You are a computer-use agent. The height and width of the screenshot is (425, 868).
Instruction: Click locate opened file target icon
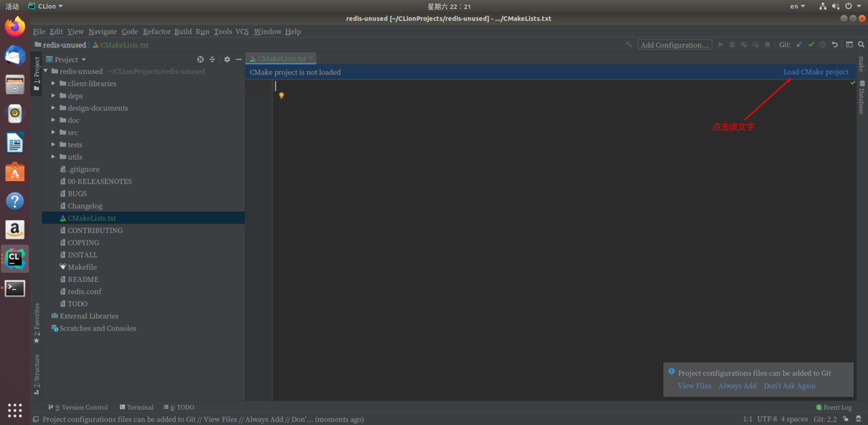coord(200,60)
